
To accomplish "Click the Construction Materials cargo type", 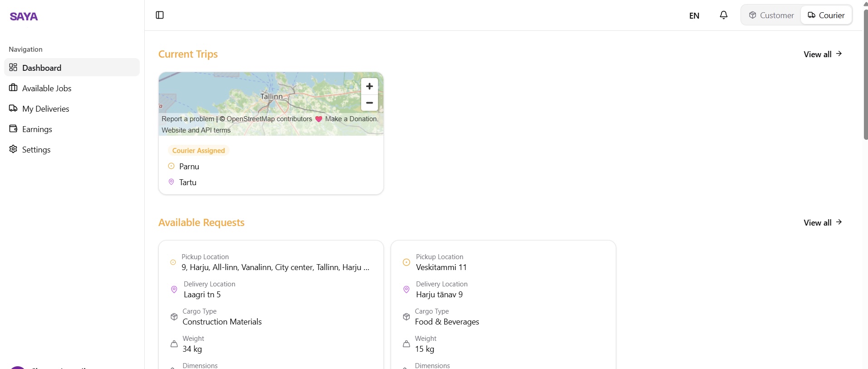I will (x=222, y=322).
